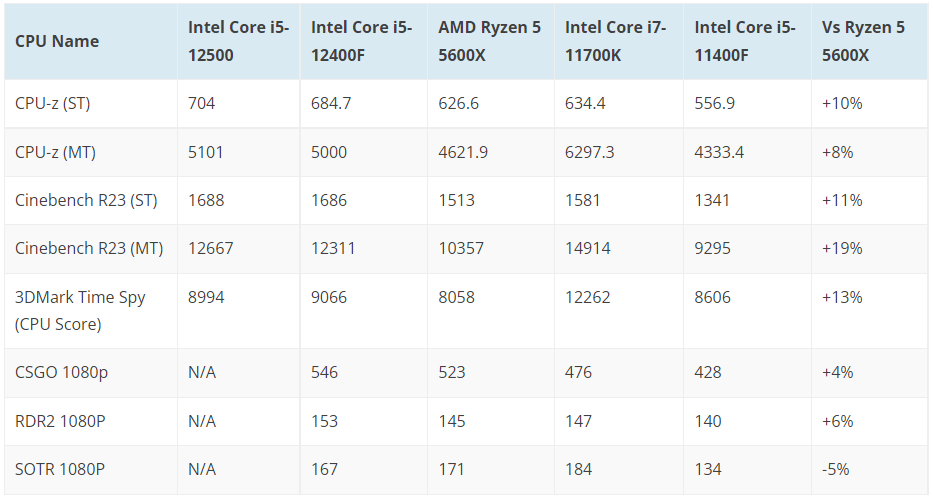Click the value 428 in CSGO 1080p row
The height and width of the screenshot is (501, 933).
708,372
